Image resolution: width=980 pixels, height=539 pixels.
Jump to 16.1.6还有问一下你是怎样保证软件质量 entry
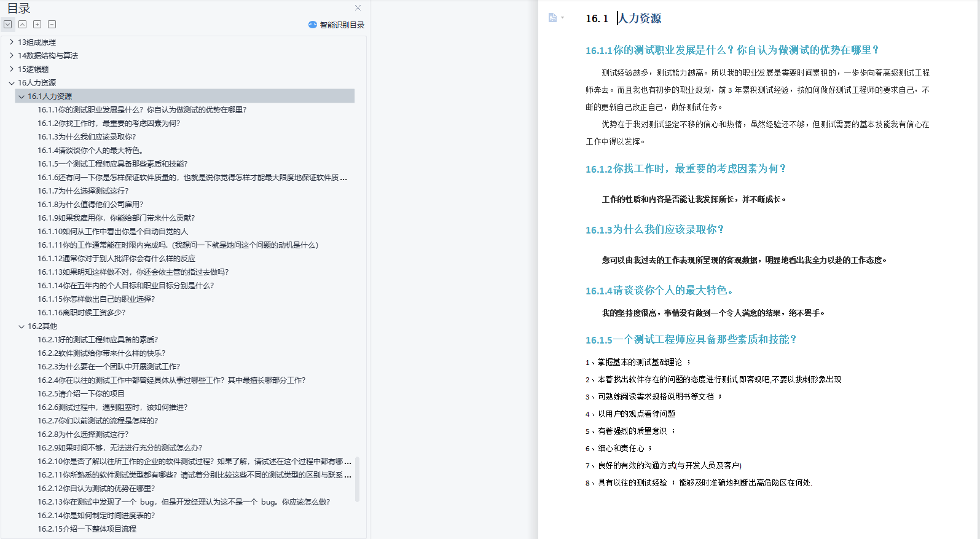click(192, 178)
